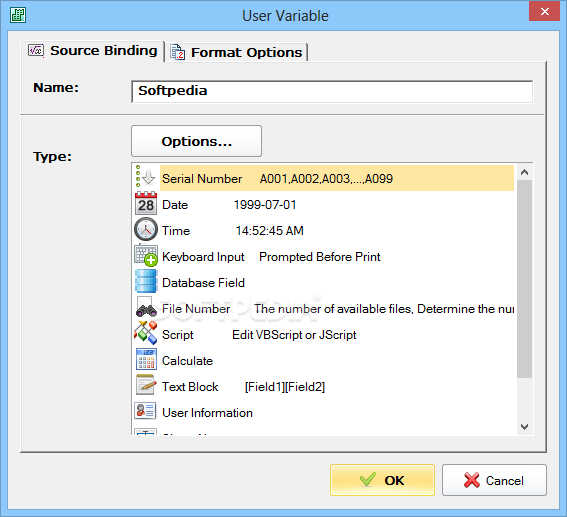Switch to the Source Binding tab
Image resolution: width=567 pixels, height=517 pixels.
coord(93,51)
